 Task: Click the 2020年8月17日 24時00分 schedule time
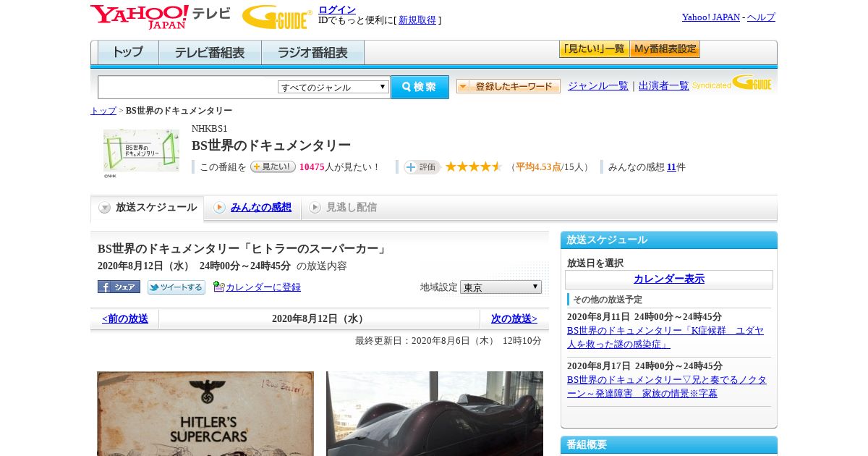(x=644, y=366)
